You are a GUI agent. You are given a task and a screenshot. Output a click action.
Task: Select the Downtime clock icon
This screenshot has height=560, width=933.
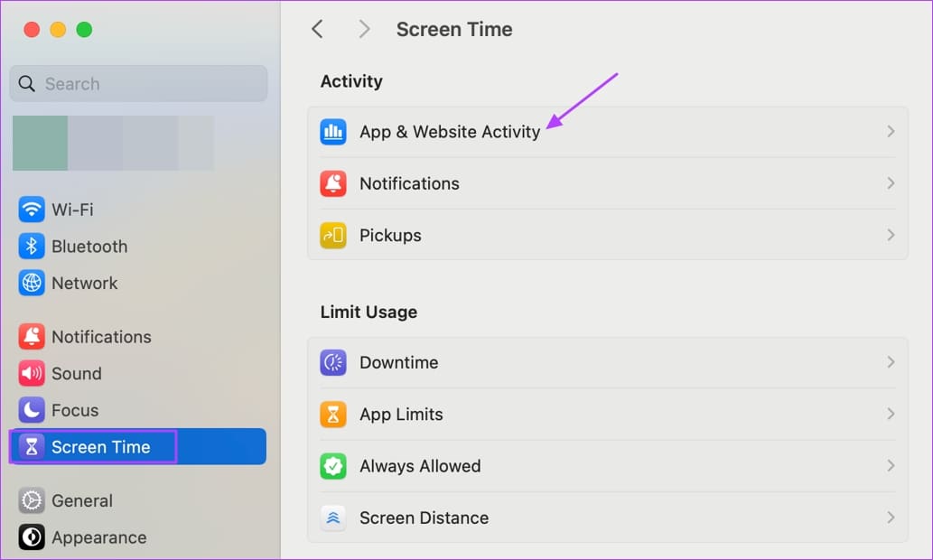333,362
